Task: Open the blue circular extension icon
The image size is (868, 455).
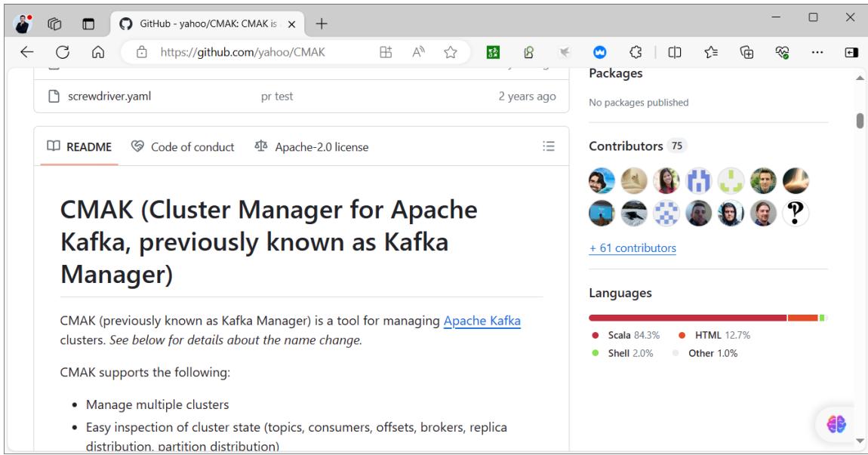Action: pos(599,52)
